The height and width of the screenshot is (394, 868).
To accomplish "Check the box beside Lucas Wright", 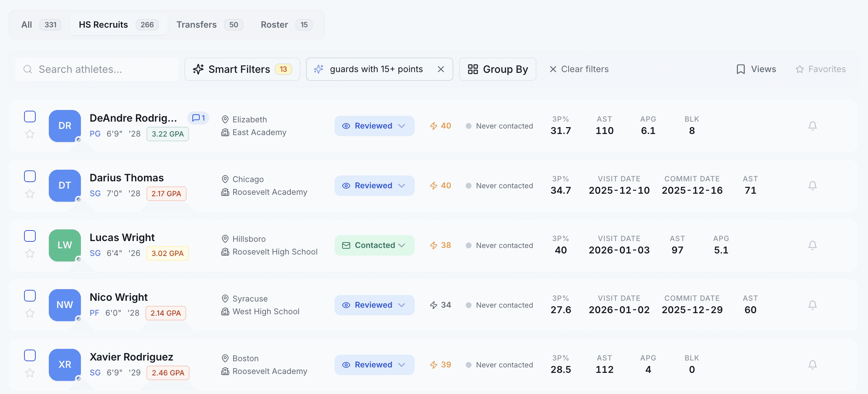I will point(30,236).
